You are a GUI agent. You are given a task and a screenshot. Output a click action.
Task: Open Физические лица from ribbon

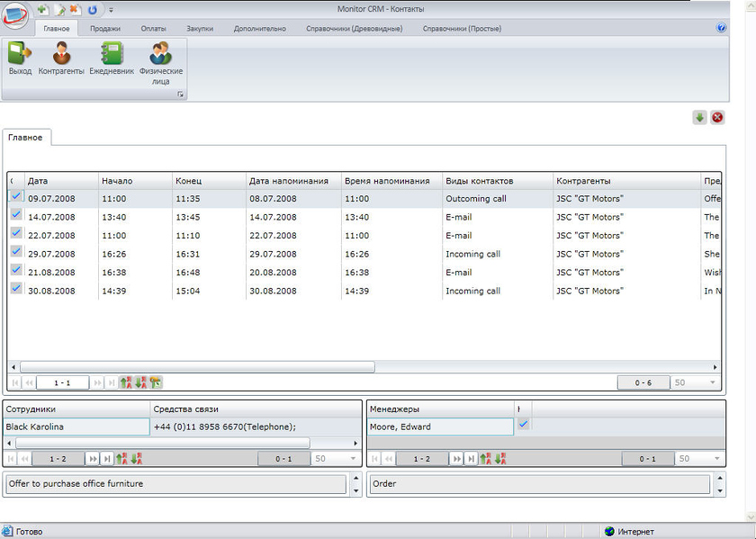click(161, 58)
